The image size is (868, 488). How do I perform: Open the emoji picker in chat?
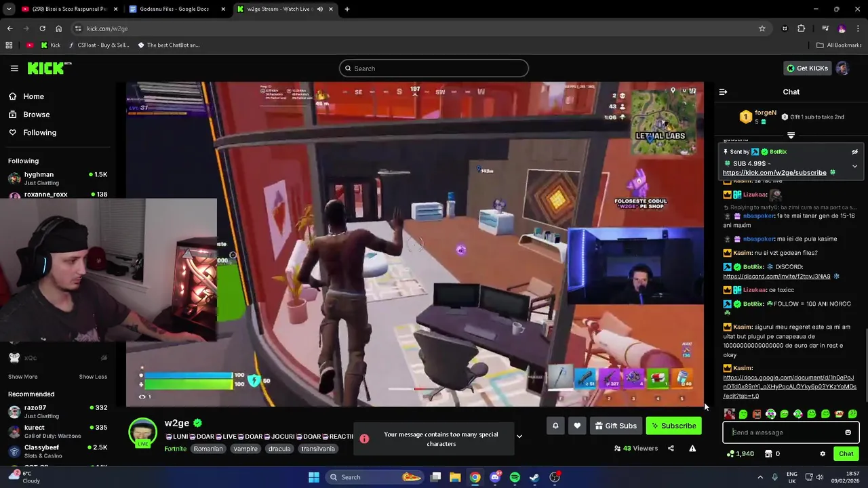(848, 432)
